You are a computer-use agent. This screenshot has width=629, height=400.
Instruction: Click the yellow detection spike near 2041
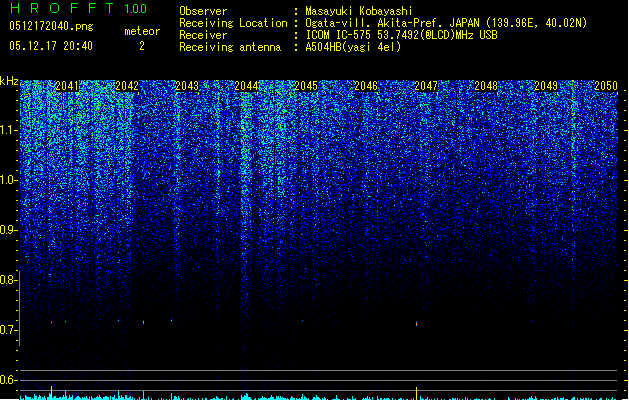pyautogui.click(x=52, y=393)
